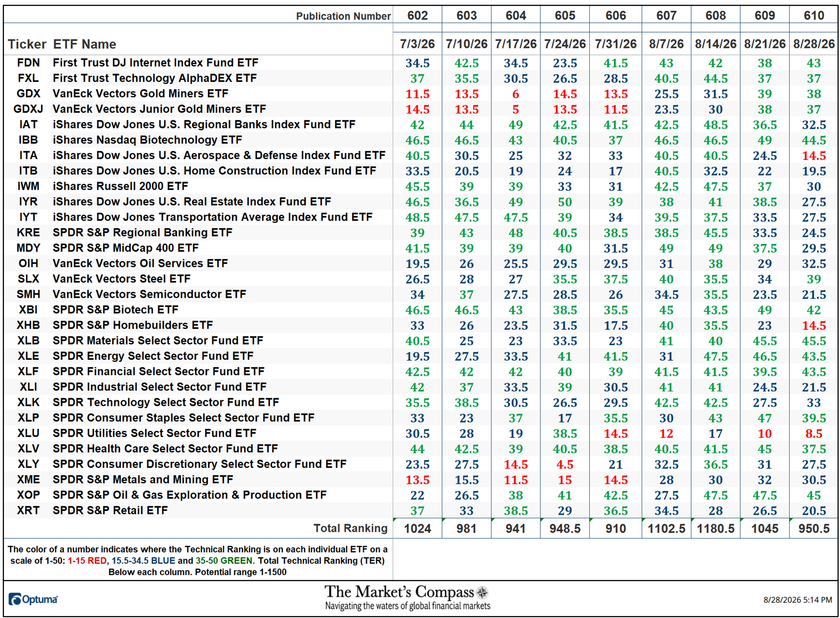Select publication number 606
Screen dimensions: 840x618
pos(615,15)
